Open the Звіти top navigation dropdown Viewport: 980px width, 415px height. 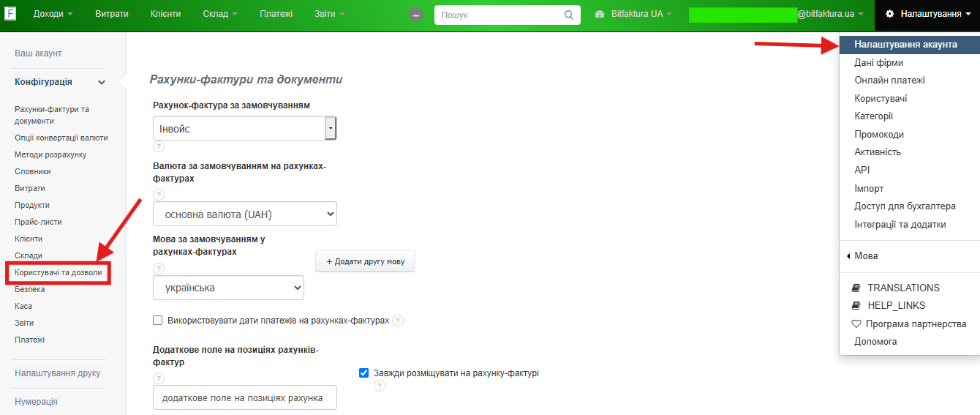330,14
